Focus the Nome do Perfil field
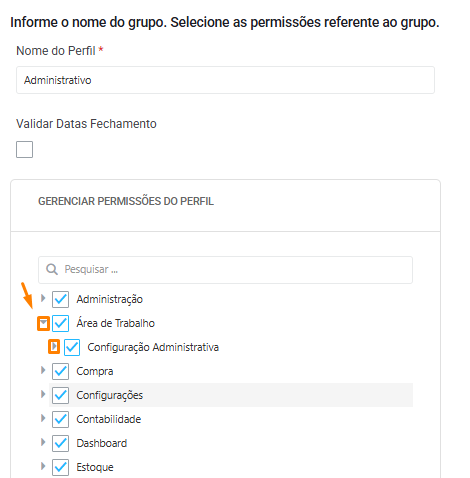 tap(225, 80)
